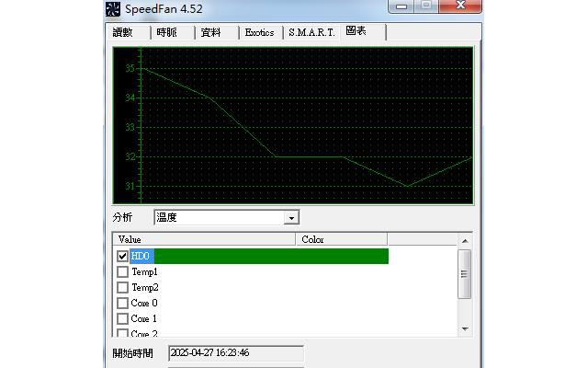
Task: Click the green HD0 color bar
Action: coord(271,256)
